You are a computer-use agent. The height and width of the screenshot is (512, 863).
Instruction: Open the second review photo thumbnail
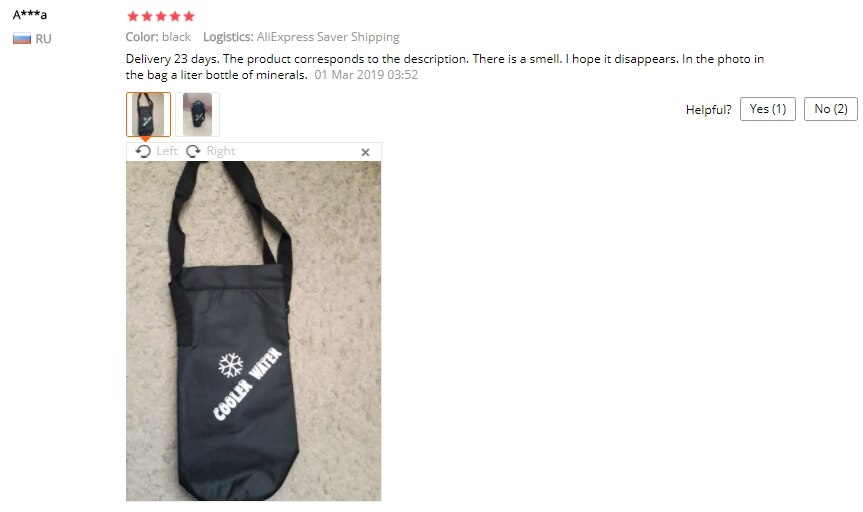pyautogui.click(x=198, y=115)
